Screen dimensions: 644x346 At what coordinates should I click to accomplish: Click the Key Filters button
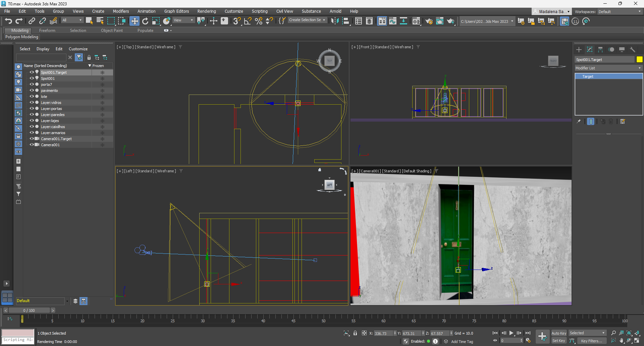[x=592, y=341]
